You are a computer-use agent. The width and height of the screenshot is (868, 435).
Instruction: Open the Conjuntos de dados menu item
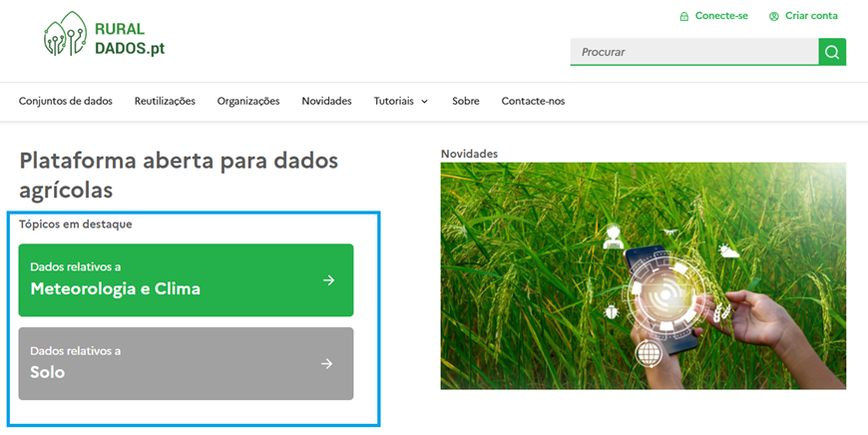[x=65, y=101]
